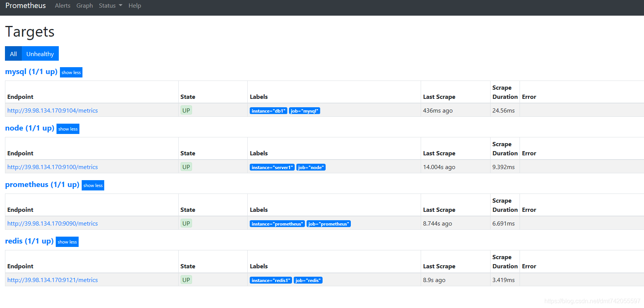644x308 pixels.
Task: Select the "6.691ms" scrape duration value
Action: [x=504, y=224]
